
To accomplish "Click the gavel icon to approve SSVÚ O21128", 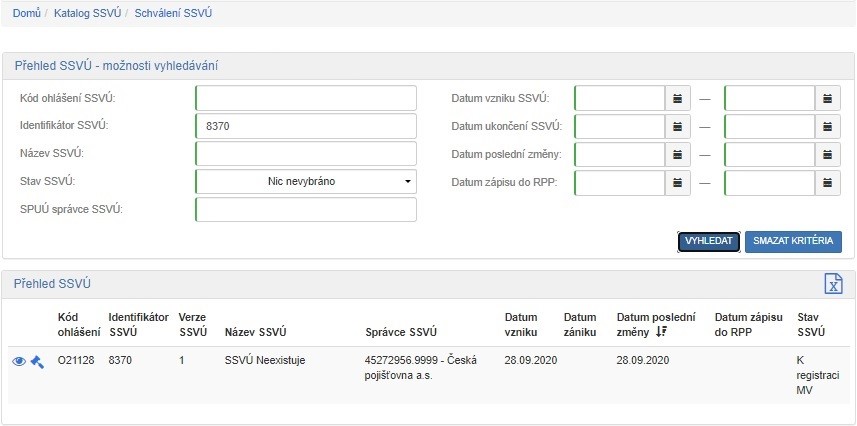I will click(x=36, y=361).
